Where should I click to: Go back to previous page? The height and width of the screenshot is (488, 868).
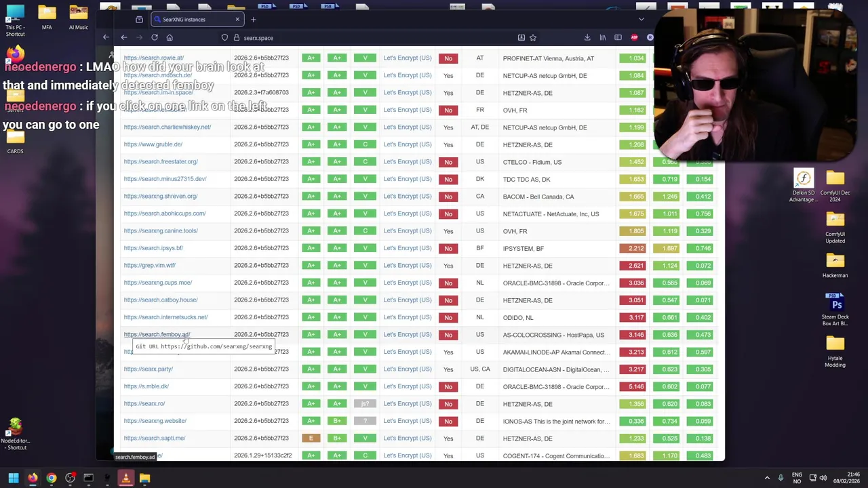[124, 38]
